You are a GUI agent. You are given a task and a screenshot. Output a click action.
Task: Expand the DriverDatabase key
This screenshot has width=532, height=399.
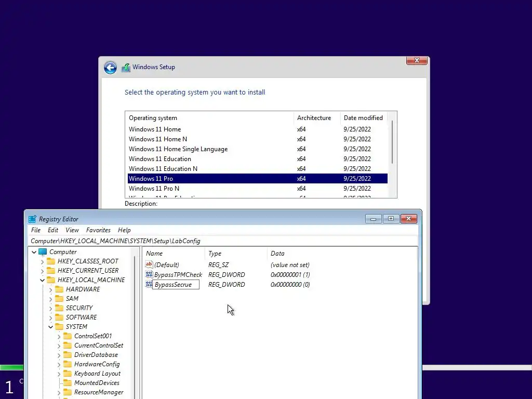[59, 355]
